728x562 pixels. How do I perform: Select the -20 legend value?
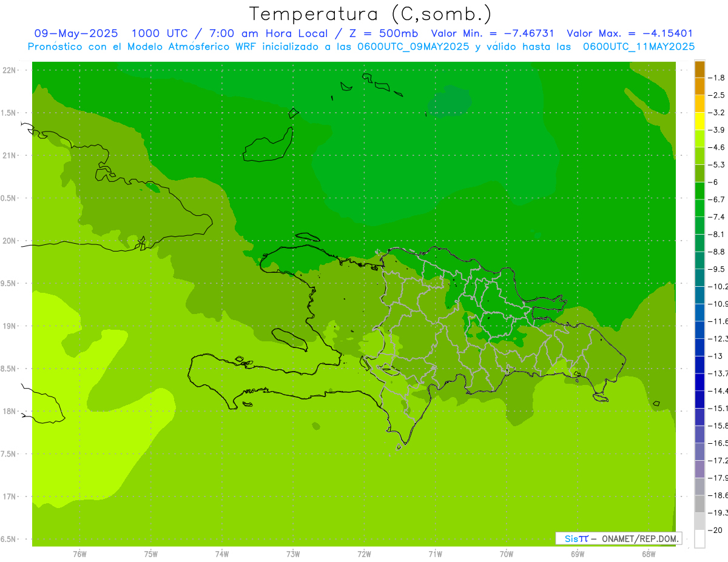point(716,530)
